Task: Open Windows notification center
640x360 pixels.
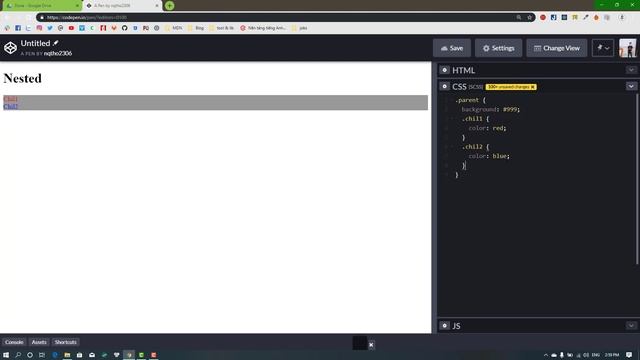Action: click(x=629, y=355)
